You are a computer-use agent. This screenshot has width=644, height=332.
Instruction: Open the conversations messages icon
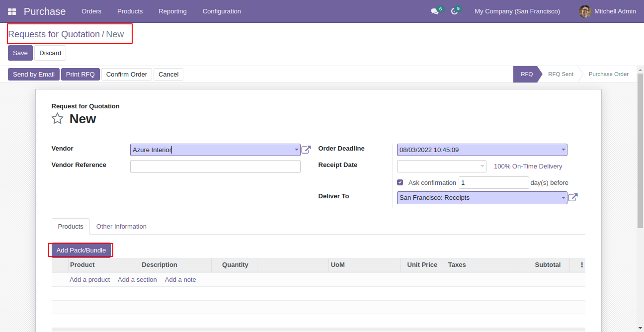coord(434,11)
